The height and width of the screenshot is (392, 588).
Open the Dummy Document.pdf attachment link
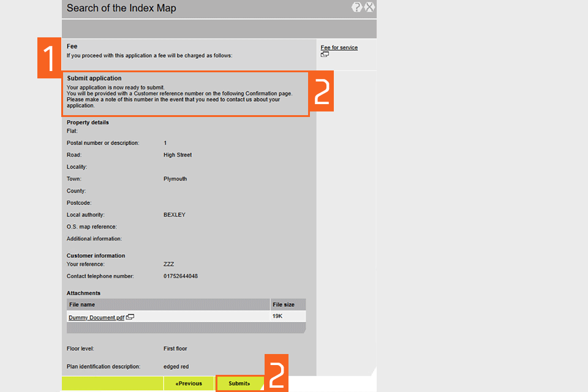coord(96,317)
